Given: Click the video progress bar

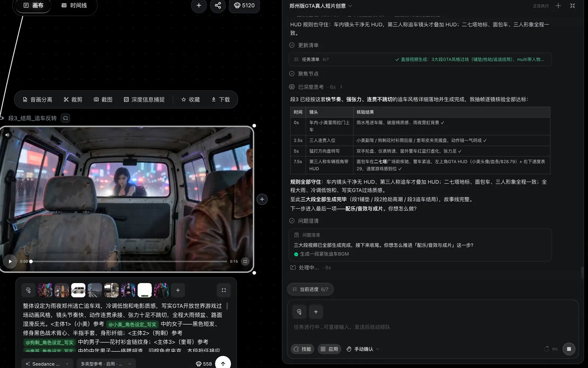Looking at the screenshot, I should pos(129,261).
